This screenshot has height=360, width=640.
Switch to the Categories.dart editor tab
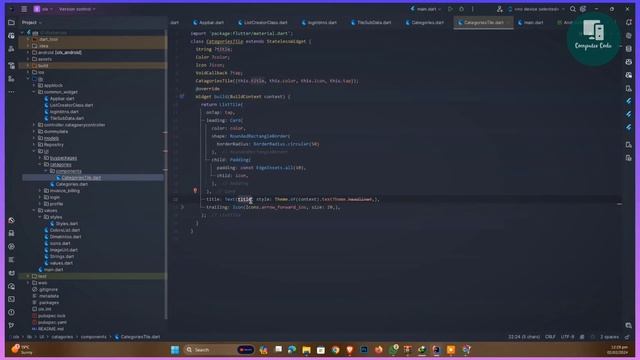coord(424,22)
